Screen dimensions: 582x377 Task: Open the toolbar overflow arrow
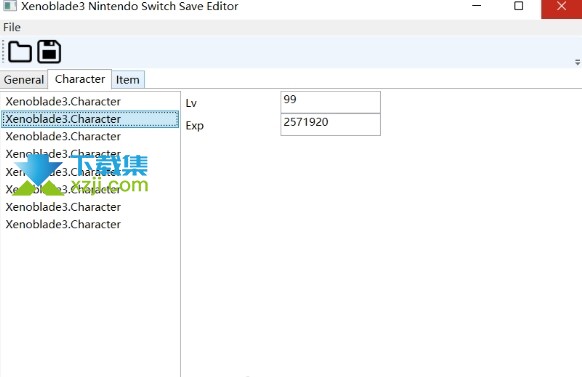point(578,62)
